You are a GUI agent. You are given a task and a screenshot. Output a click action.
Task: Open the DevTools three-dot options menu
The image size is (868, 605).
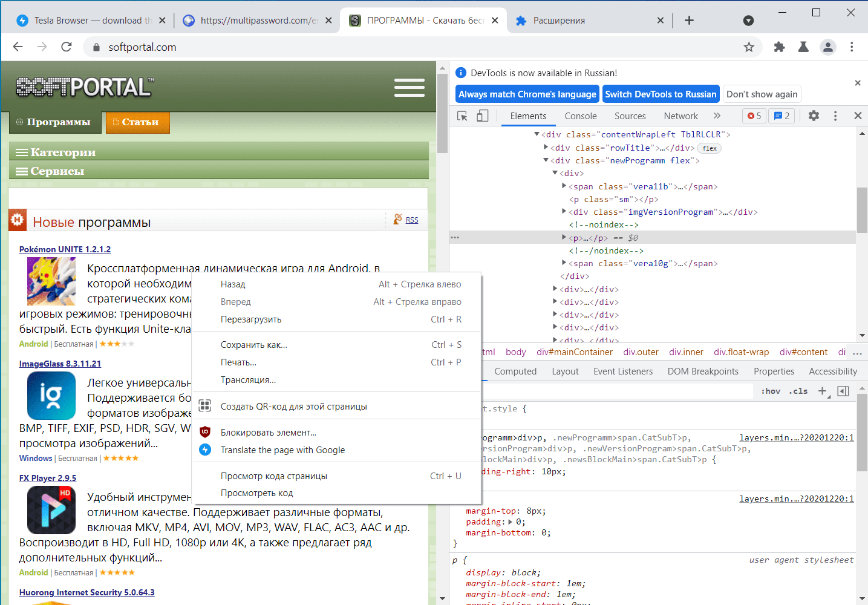835,116
